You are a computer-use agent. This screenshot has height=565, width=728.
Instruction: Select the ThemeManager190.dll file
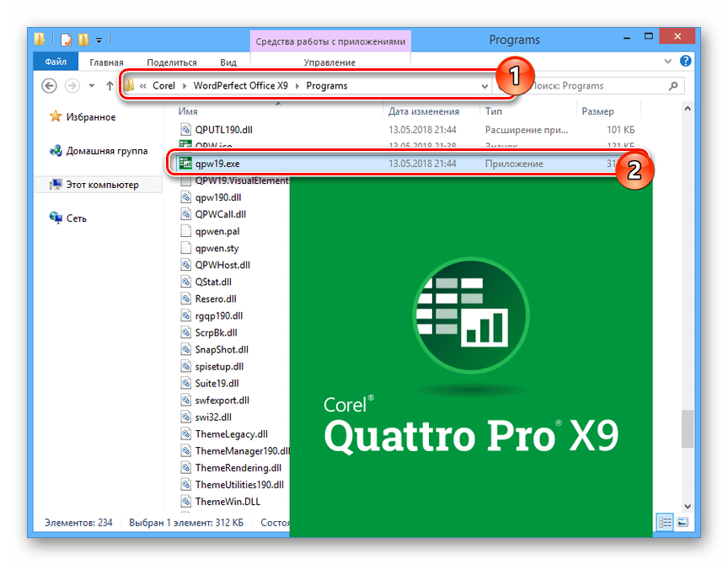point(242,450)
